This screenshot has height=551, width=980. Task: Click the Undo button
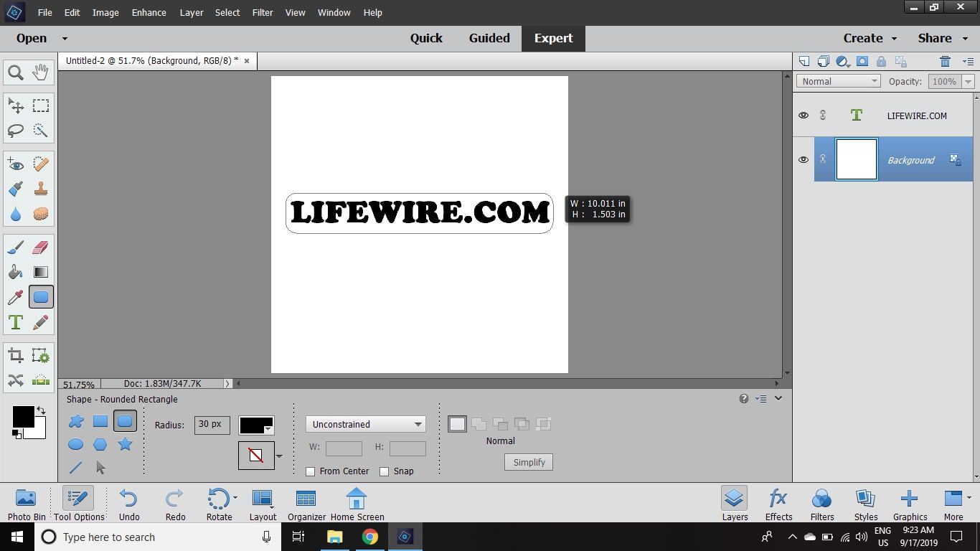coord(129,504)
